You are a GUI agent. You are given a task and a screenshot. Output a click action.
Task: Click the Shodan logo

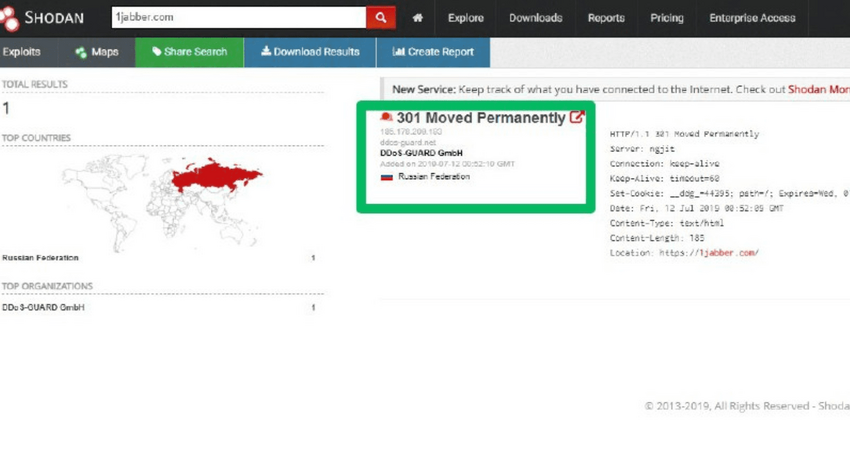(42, 17)
